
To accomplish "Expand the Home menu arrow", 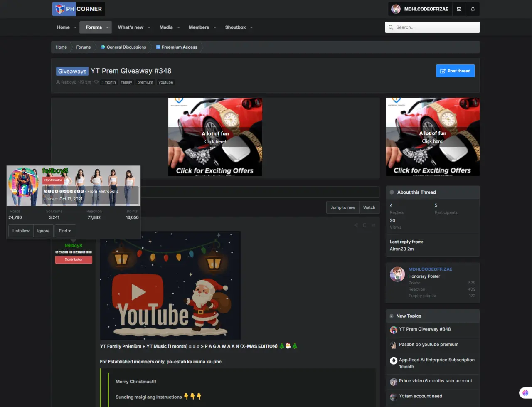I will click(75, 28).
